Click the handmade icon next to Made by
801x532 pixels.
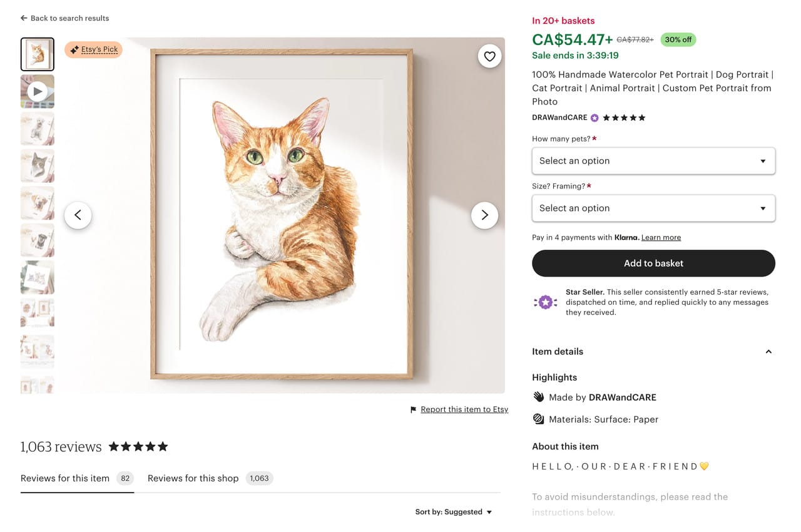(x=539, y=397)
